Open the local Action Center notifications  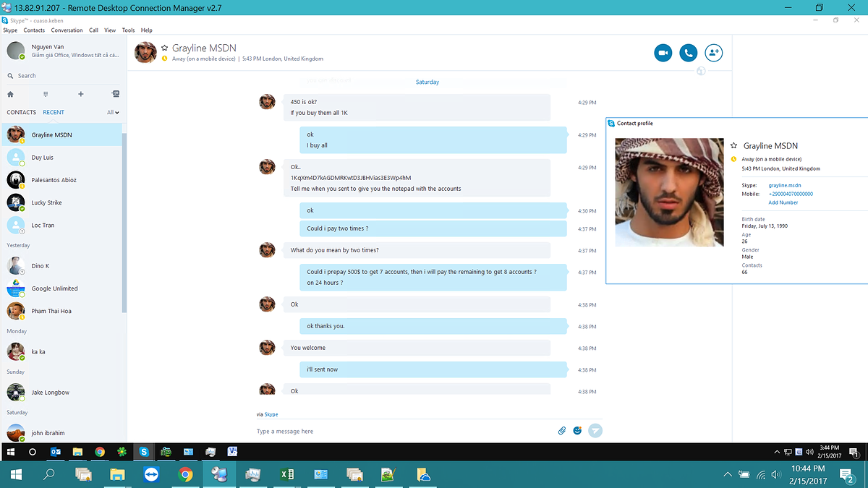click(x=847, y=475)
